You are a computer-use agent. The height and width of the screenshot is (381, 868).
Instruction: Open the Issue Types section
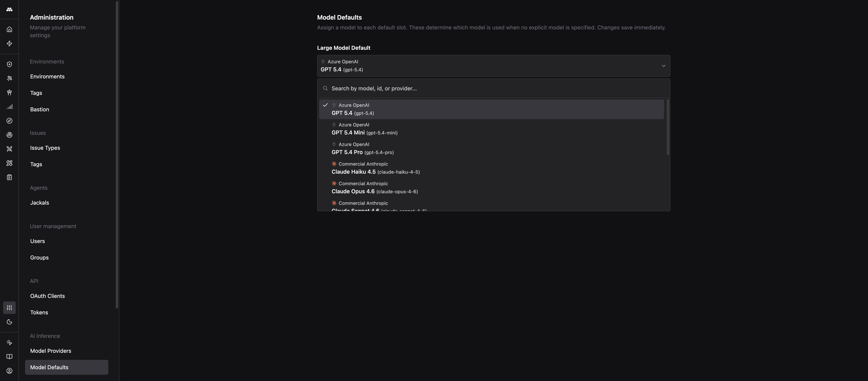click(x=45, y=147)
